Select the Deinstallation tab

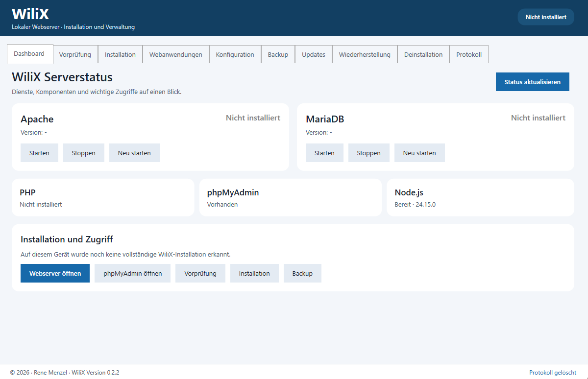pos(423,54)
